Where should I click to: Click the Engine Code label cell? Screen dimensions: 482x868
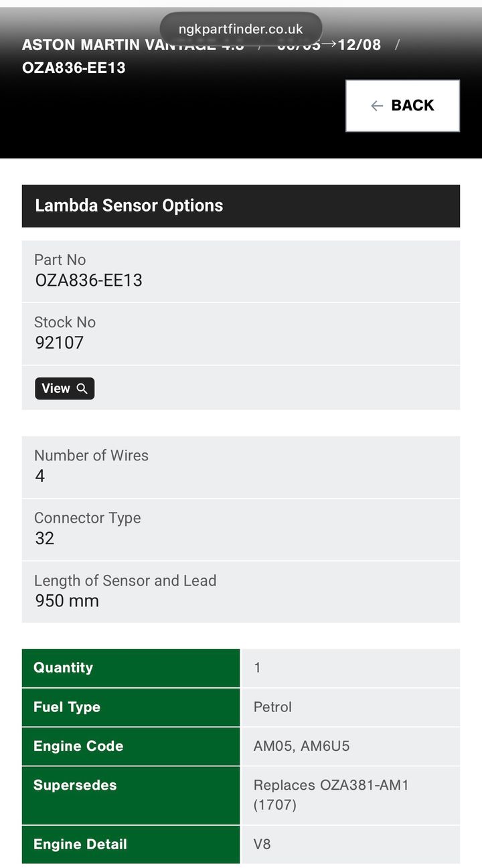pyautogui.click(x=131, y=746)
